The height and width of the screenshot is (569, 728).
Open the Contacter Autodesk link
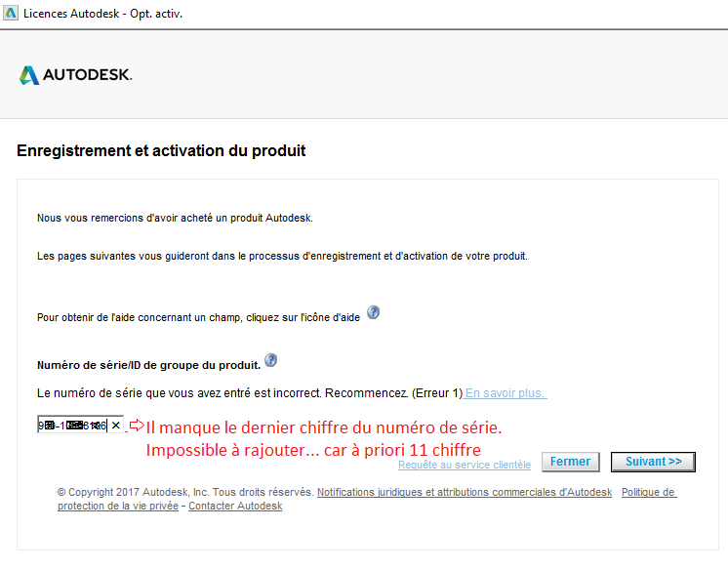[235, 506]
